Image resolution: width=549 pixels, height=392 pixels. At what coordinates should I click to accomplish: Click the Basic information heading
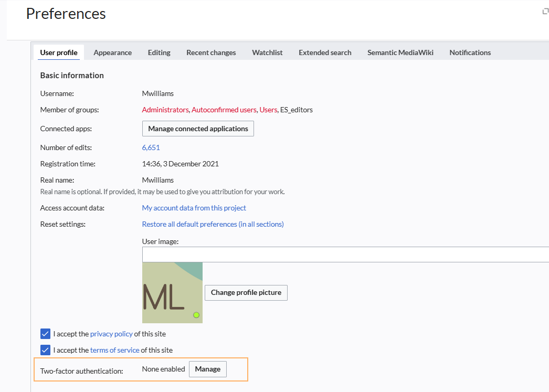(72, 75)
